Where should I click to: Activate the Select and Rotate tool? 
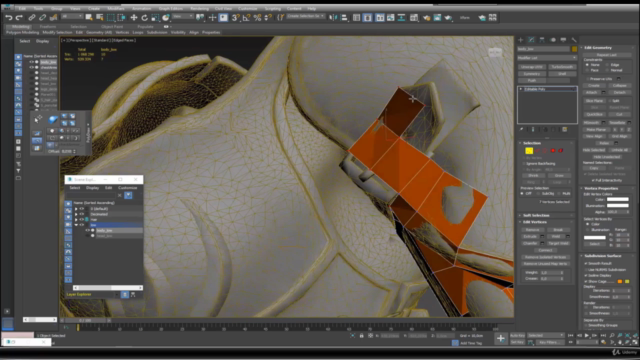[144, 18]
